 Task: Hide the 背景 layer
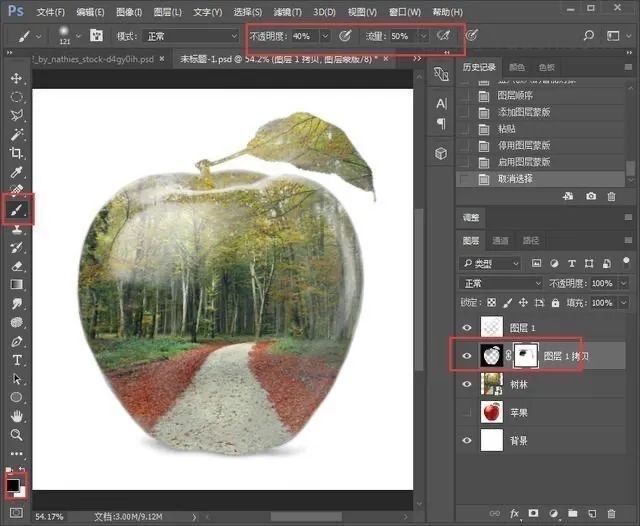tap(467, 440)
